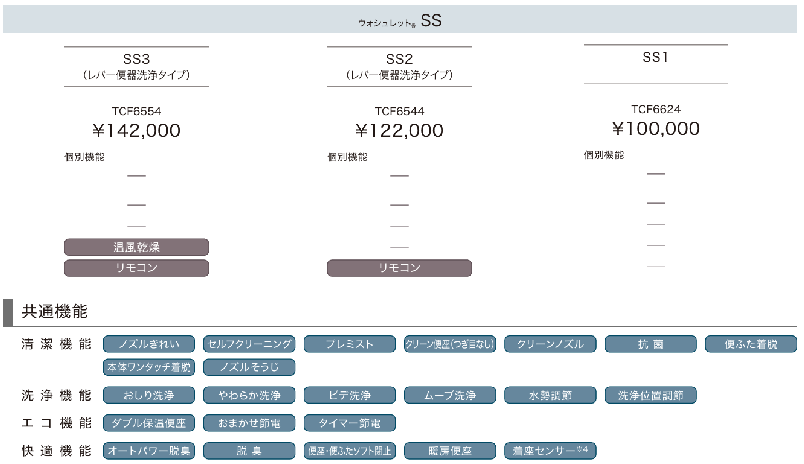Select the TCF6554 model number
804x464 pixels.
pyautogui.click(x=136, y=111)
